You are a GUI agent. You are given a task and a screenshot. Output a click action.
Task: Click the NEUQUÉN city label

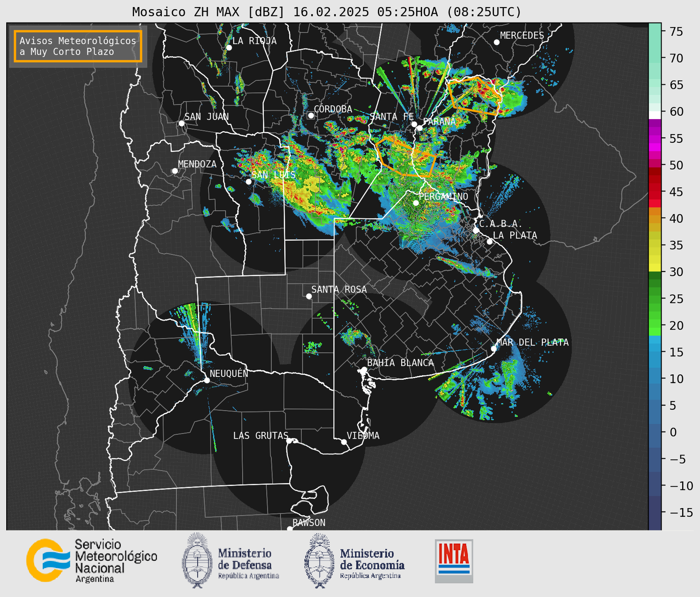(x=229, y=373)
